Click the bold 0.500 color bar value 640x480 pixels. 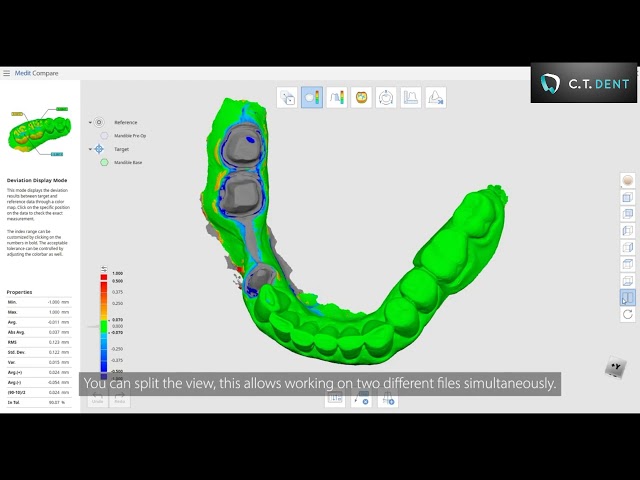[x=118, y=281]
